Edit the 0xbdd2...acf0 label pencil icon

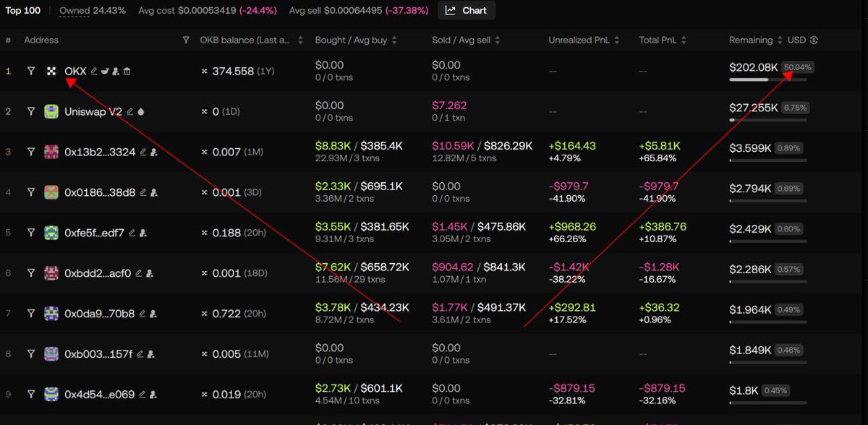(139, 274)
